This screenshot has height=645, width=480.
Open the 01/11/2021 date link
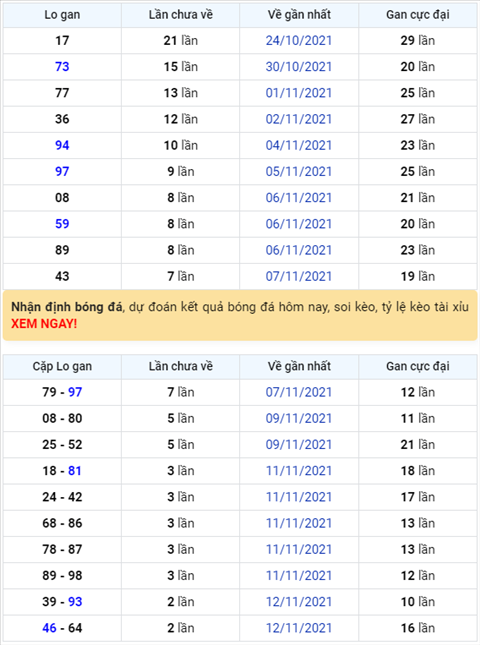pyautogui.click(x=299, y=93)
